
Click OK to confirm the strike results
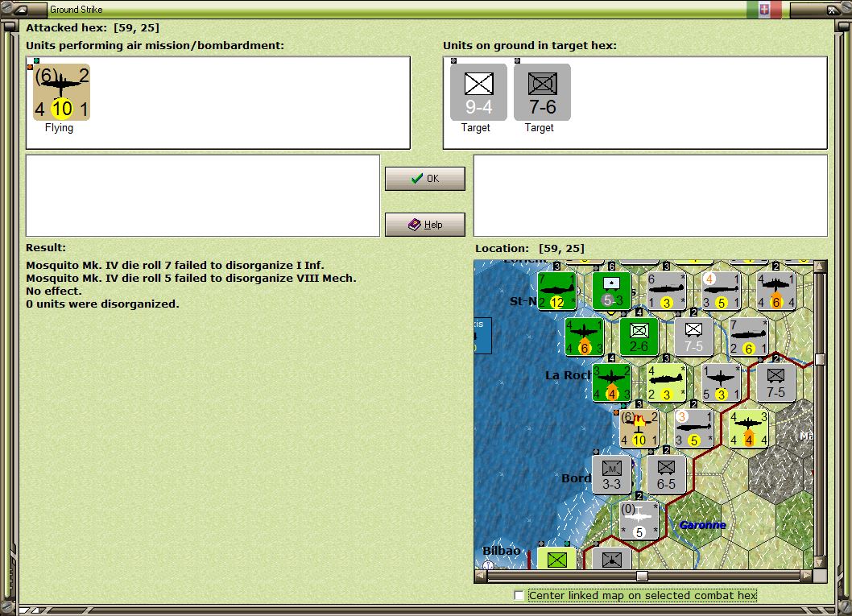pos(424,178)
